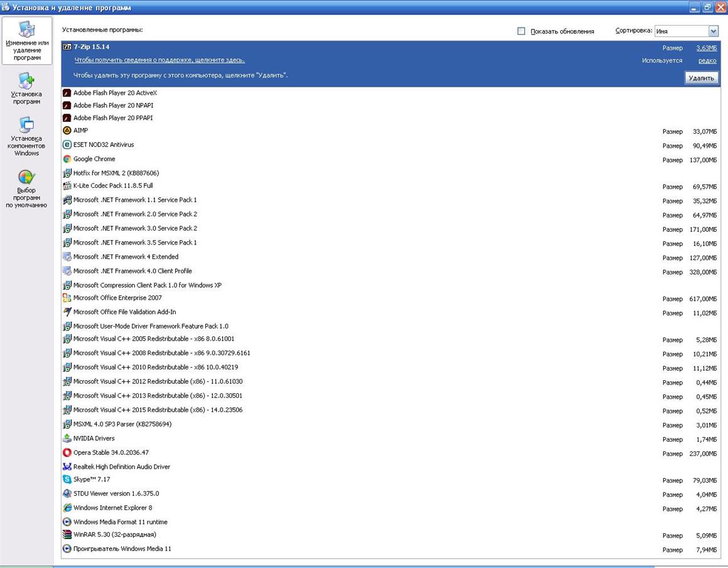Click the AIMP program icon
Viewport: 728px width, 568px height.
pos(67,131)
